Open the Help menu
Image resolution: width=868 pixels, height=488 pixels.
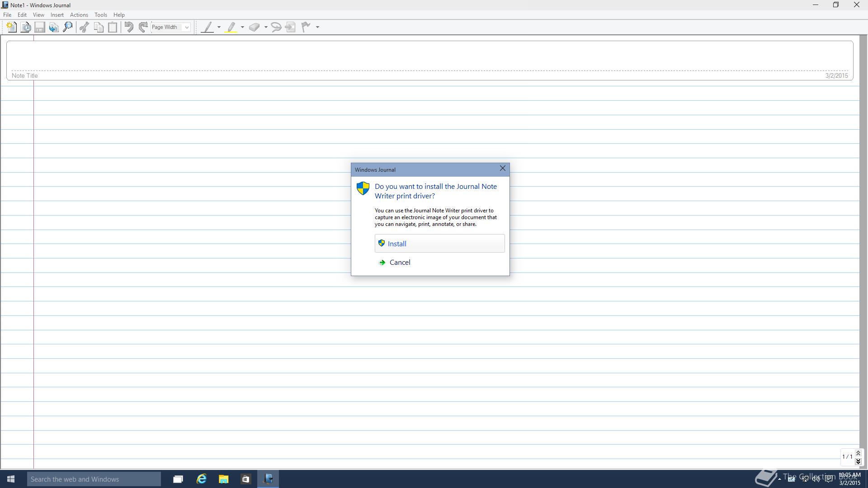click(119, 15)
